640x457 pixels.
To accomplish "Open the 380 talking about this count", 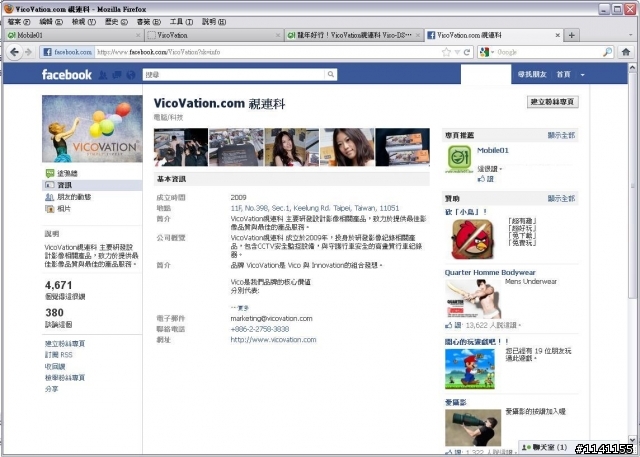I will [54, 313].
